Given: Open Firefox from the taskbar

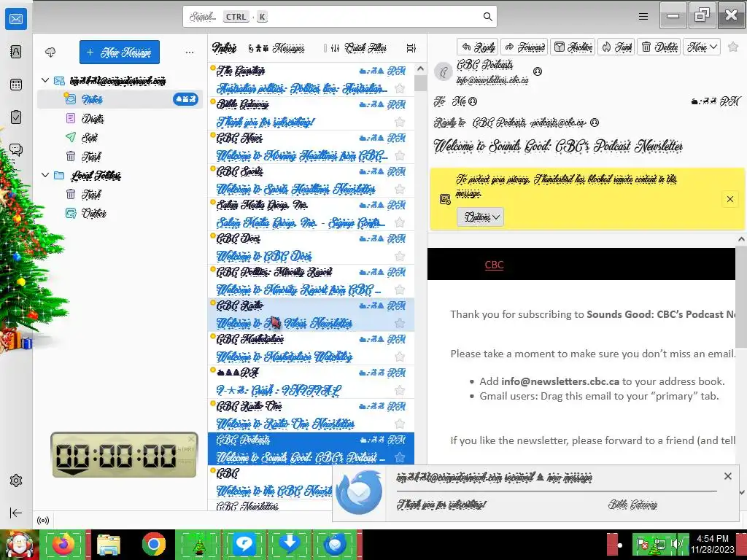Looking at the screenshot, I should (x=63, y=544).
